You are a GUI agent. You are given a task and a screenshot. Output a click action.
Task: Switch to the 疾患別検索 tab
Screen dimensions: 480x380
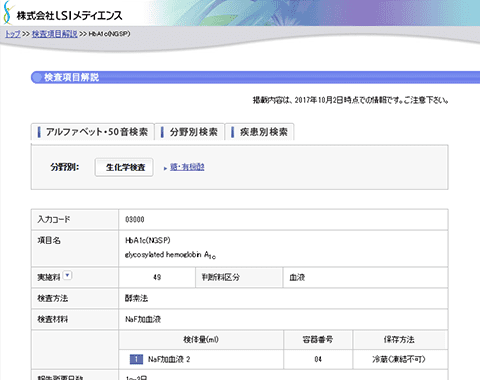click(260, 132)
